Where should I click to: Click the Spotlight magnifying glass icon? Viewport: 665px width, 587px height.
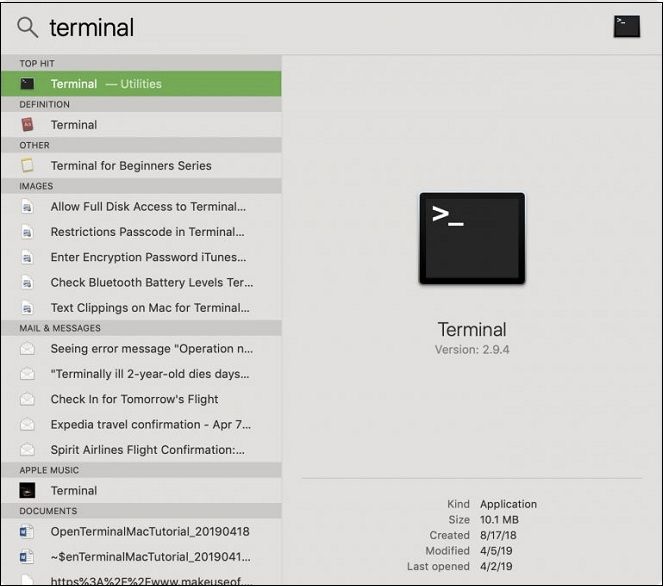[x=28, y=28]
